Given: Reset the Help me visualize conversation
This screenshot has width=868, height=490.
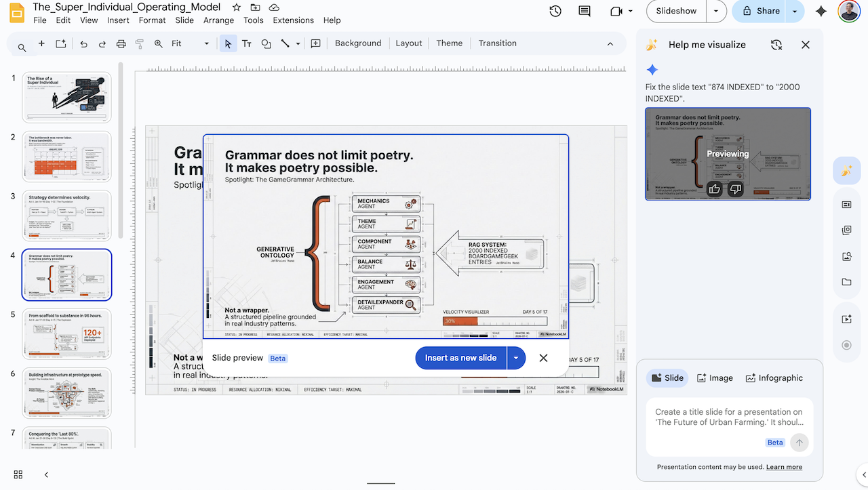Looking at the screenshot, I should (x=776, y=45).
